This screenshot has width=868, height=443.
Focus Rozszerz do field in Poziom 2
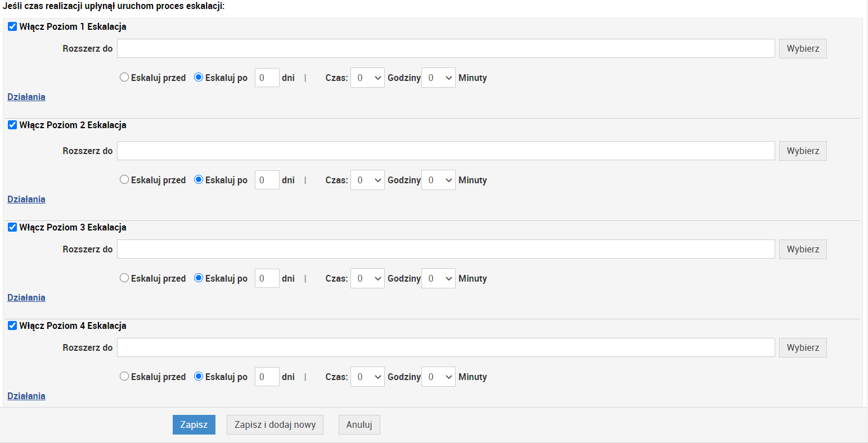pyautogui.click(x=446, y=151)
